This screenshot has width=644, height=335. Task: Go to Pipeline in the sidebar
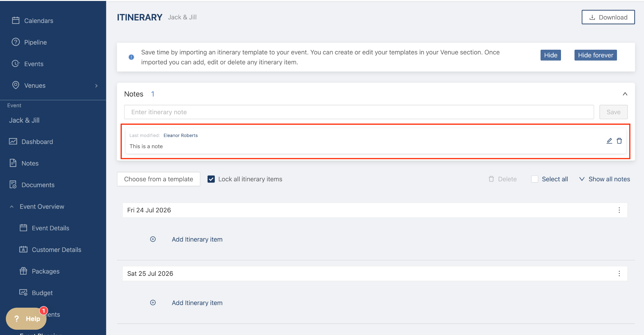(35, 42)
